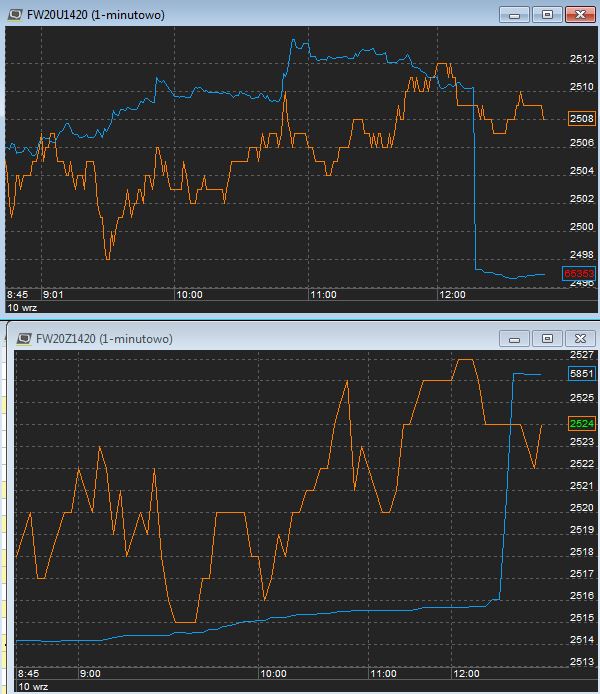Click the 2517 price level on lower axis
600x694 pixels.
(x=582, y=574)
